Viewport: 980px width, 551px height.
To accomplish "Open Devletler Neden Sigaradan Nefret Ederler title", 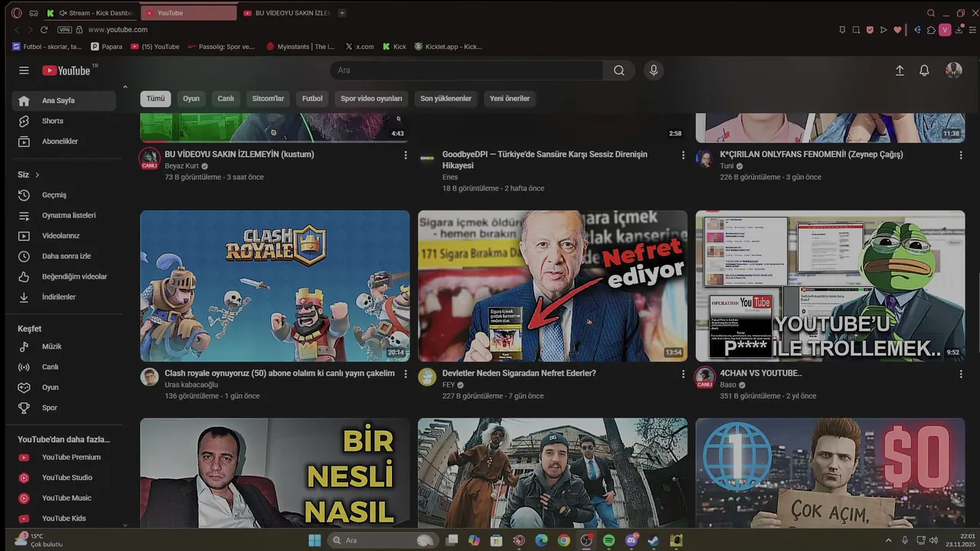I will [519, 373].
